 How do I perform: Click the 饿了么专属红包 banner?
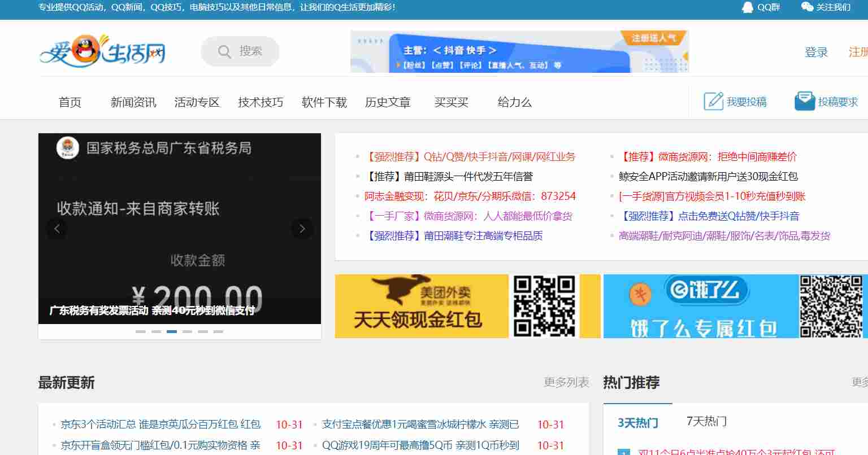coord(735,306)
